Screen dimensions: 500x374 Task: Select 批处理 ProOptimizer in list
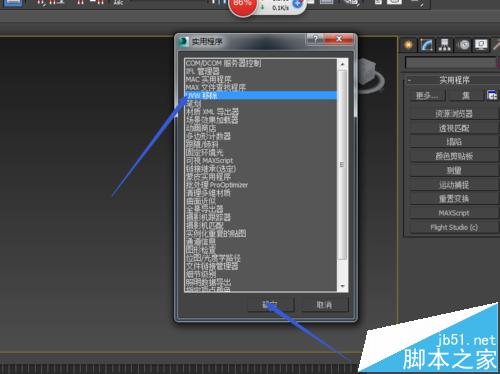(x=261, y=185)
